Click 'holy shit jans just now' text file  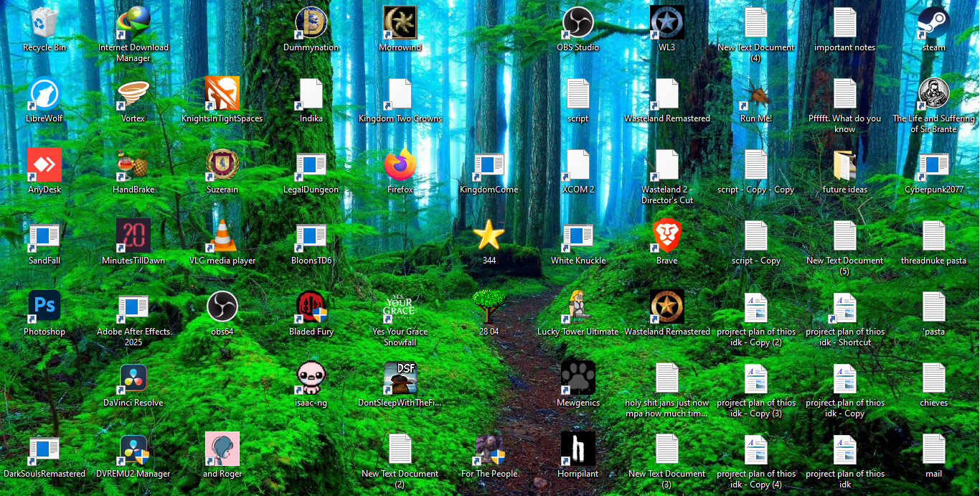(667, 378)
